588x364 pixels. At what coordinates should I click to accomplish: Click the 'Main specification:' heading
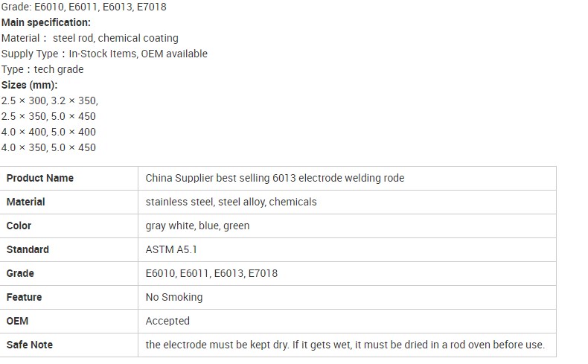(x=46, y=22)
